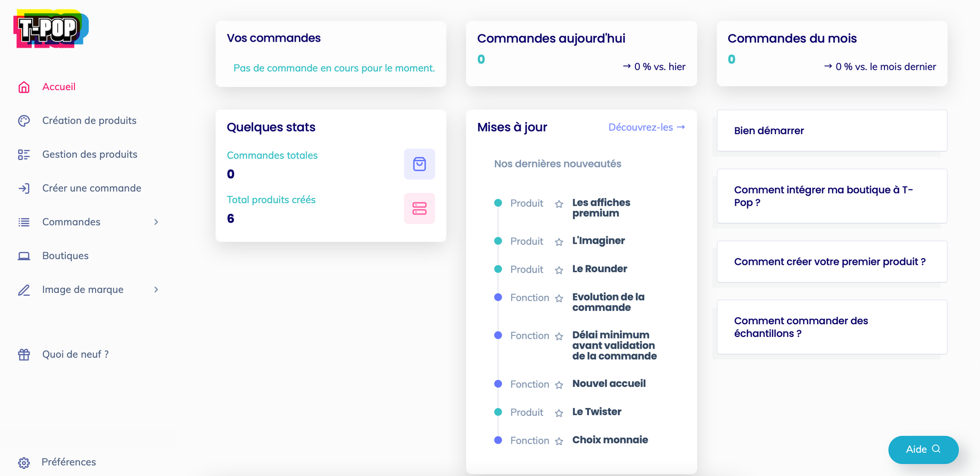Expand the Image de marque chevron
This screenshot has width=980, height=476.
point(156,290)
